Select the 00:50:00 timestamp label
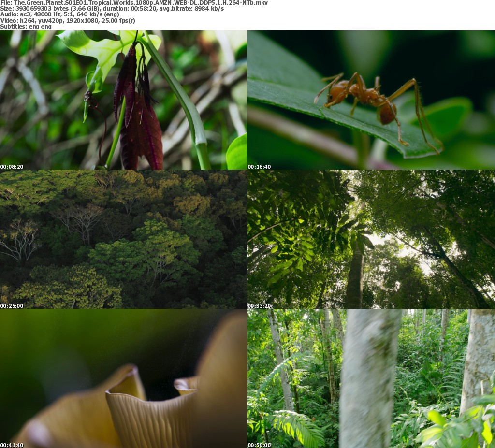 point(260,445)
